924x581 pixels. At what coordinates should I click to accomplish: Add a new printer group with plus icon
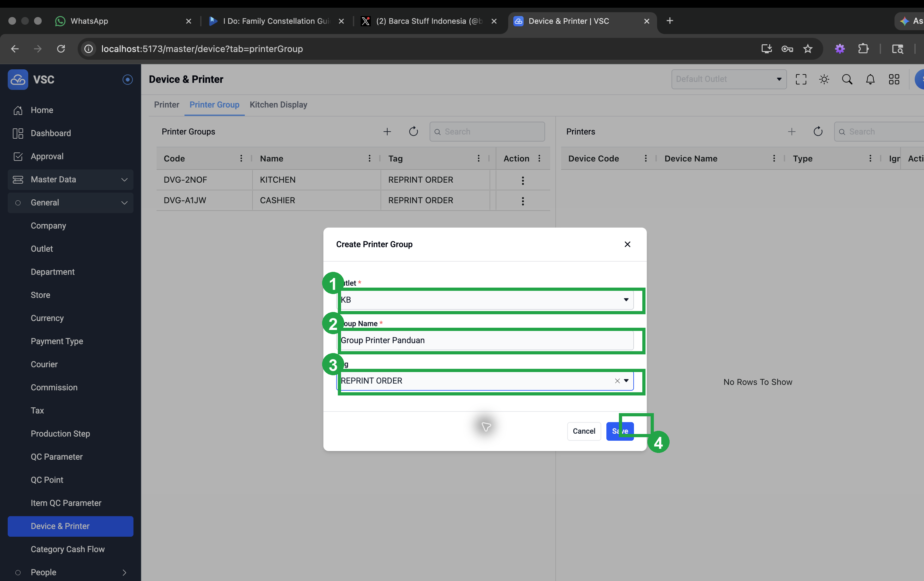(387, 132)
